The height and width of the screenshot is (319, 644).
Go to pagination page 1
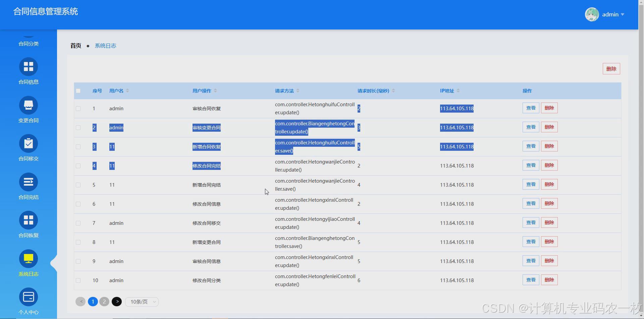93,302
